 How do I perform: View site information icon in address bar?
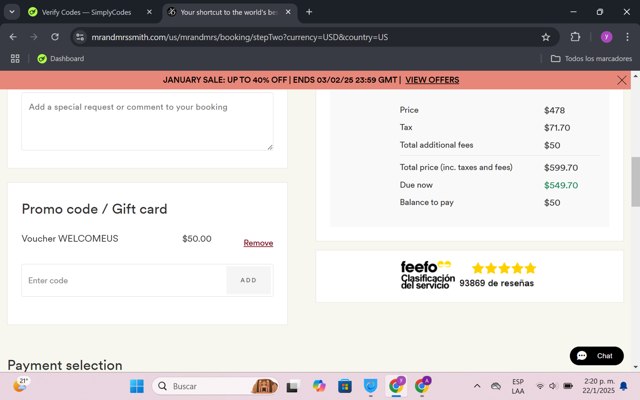point(80,37)
